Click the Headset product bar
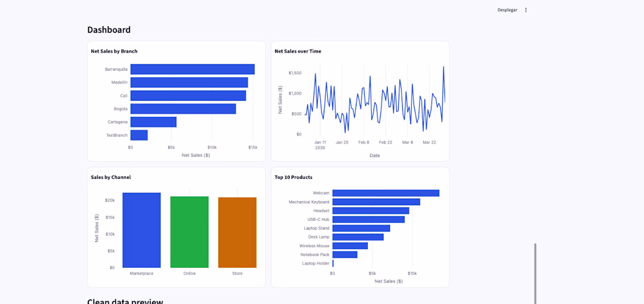This screenshot has width=644, height=304. click(x=371, y=210)
